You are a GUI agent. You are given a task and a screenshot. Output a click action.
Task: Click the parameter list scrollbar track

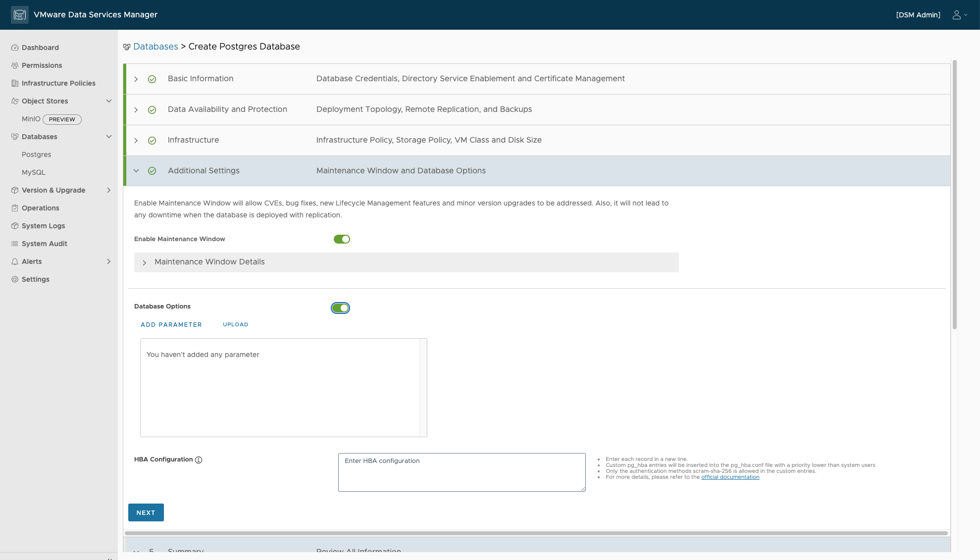[x=423, y=388]
